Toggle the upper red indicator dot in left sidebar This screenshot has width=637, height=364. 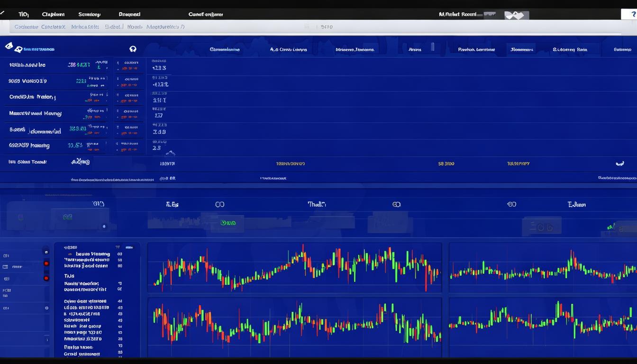click(x=46, y=264)
